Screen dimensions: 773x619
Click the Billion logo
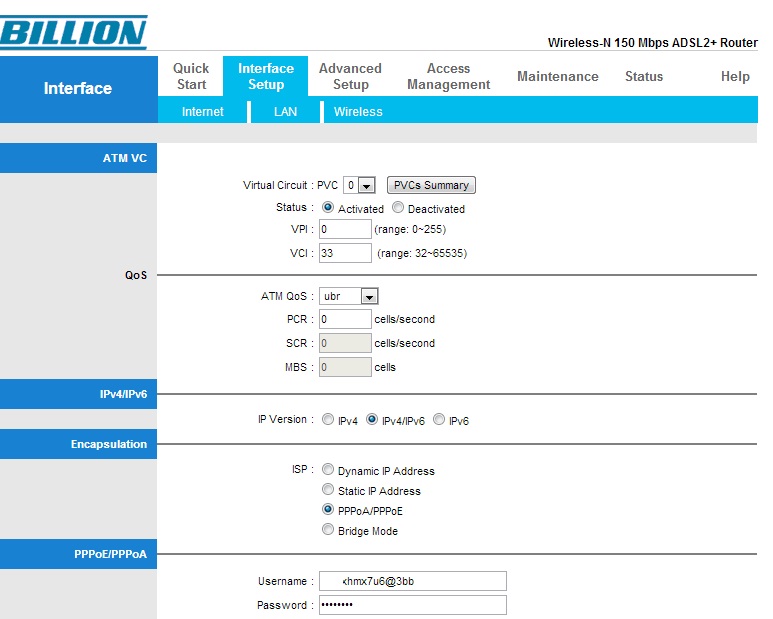(73, 33)
